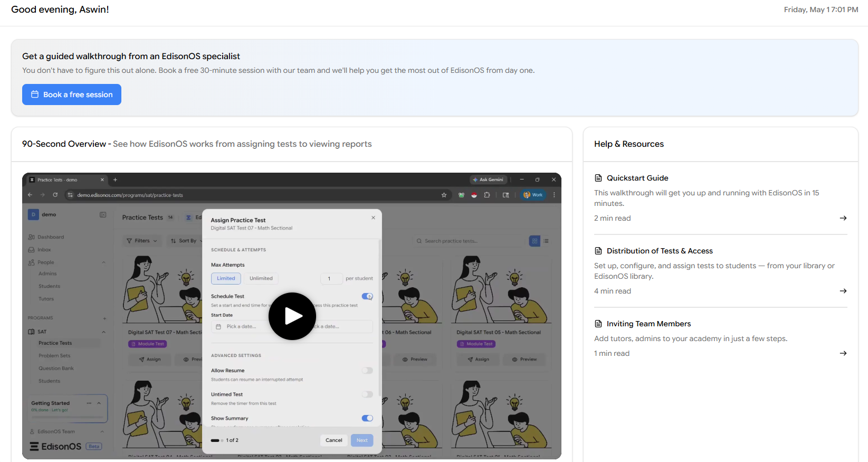In the video preview, close Assign Practice Test dialog

[x=373, y=218]
